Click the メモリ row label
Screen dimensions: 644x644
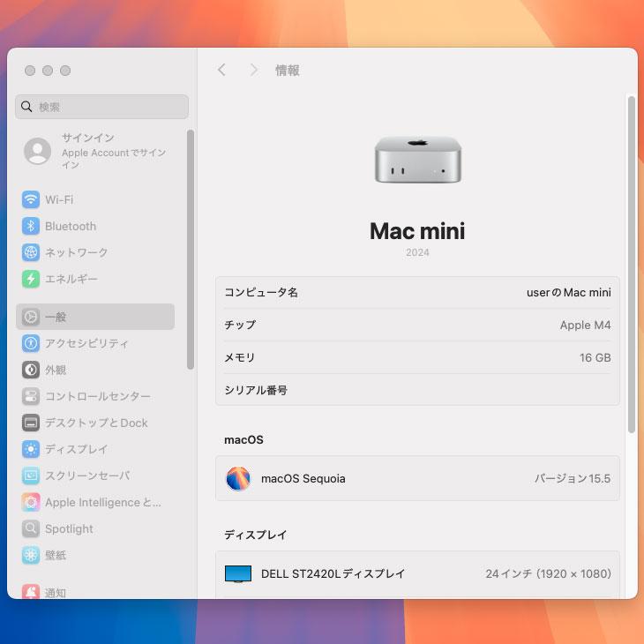coord(240,358)
